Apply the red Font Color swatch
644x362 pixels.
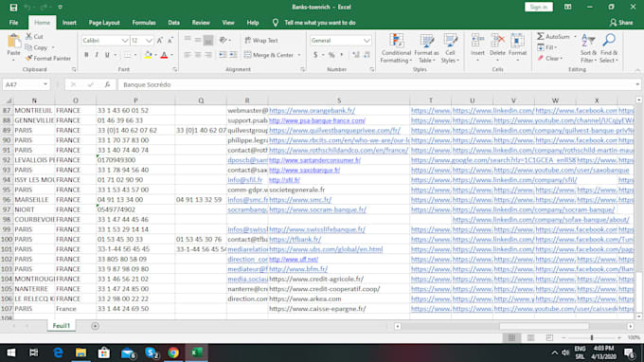[x=164, y=55]
